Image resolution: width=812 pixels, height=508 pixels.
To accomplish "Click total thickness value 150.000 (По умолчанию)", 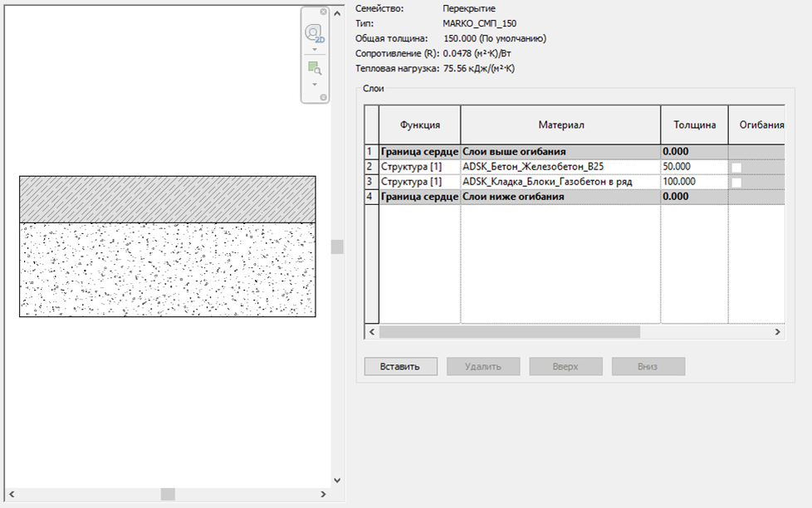I will (x=495, y=38).
